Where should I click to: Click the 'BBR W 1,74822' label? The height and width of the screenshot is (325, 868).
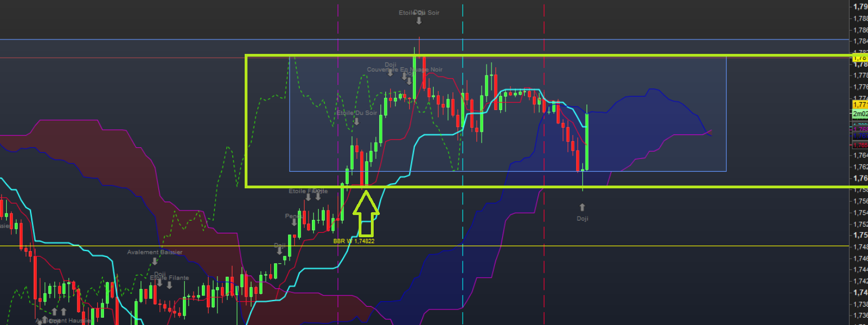click(354, 241)
